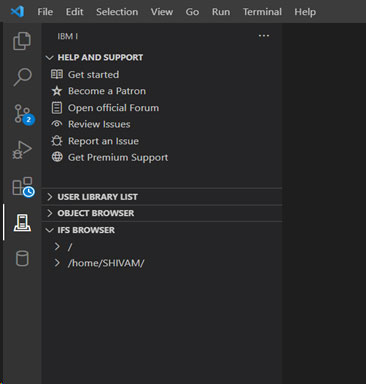The width and height of the screenshot is (366, 384).
Task: Click Get Premium Support
Action: pyautogui.click(x=118, y=157)
